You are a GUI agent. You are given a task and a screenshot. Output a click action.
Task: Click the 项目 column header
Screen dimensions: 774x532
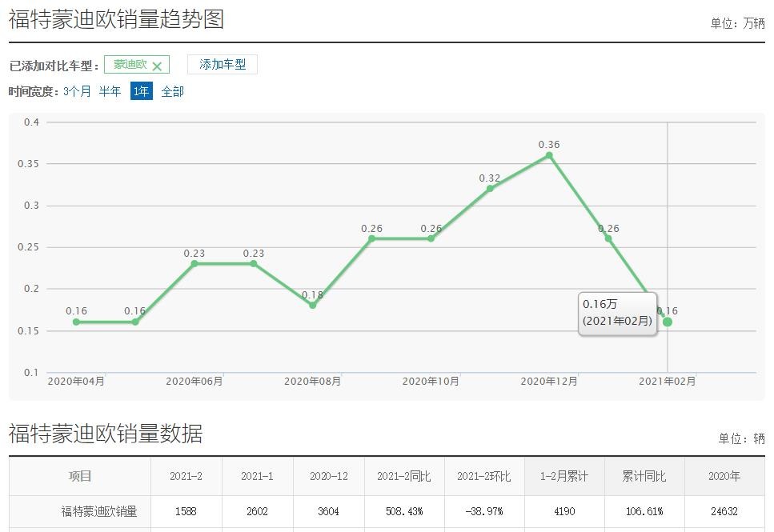[x=79, y=476]
